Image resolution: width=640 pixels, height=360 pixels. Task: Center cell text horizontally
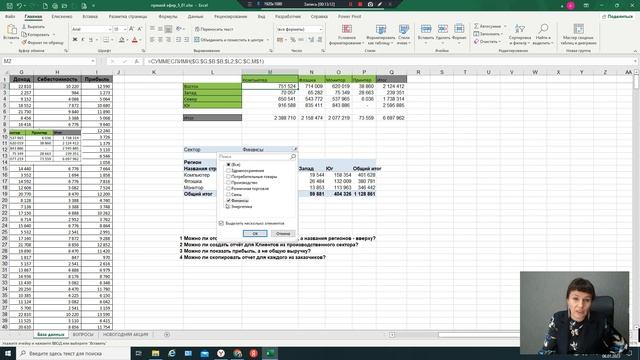(x=160, y=40)
